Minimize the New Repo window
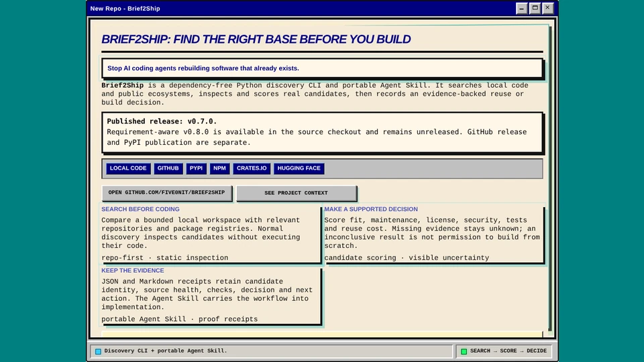The width and height of the screenshot is (644, 362). [x=522, y=8]
